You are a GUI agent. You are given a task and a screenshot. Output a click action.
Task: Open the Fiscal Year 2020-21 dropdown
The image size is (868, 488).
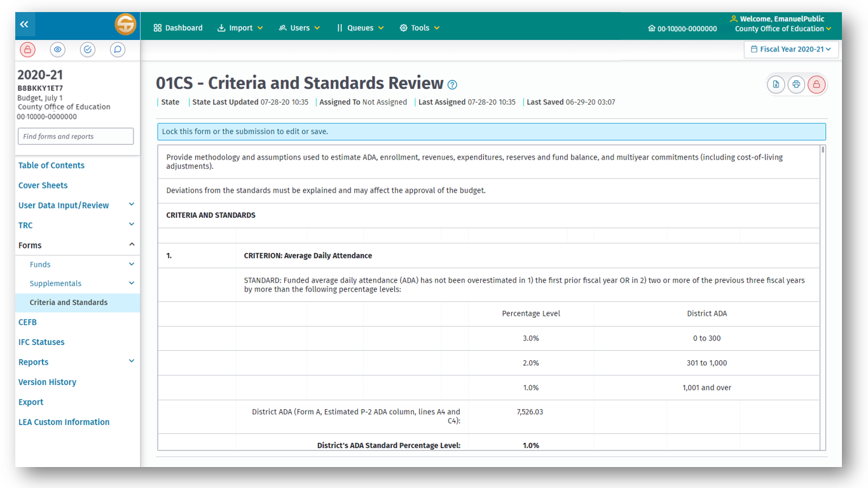(x=790, y=49)
